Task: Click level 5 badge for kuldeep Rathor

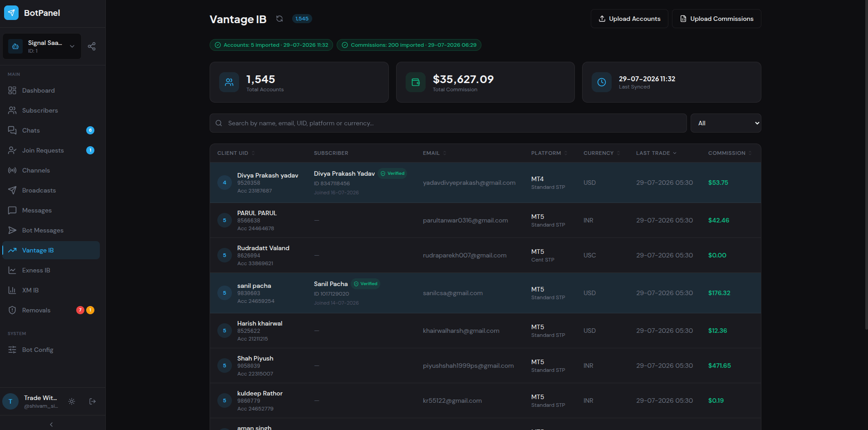Action: (x=225, y=400)
